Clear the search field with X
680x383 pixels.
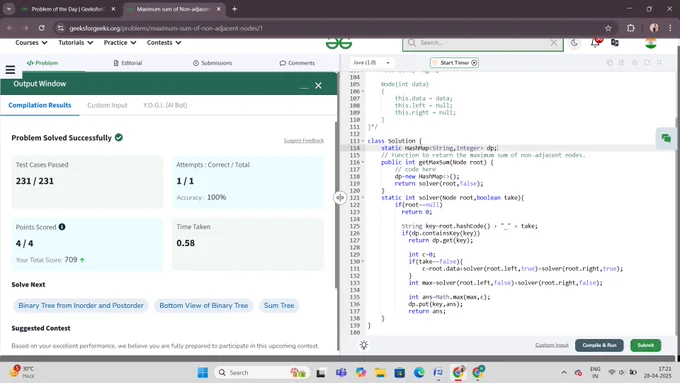554,43
